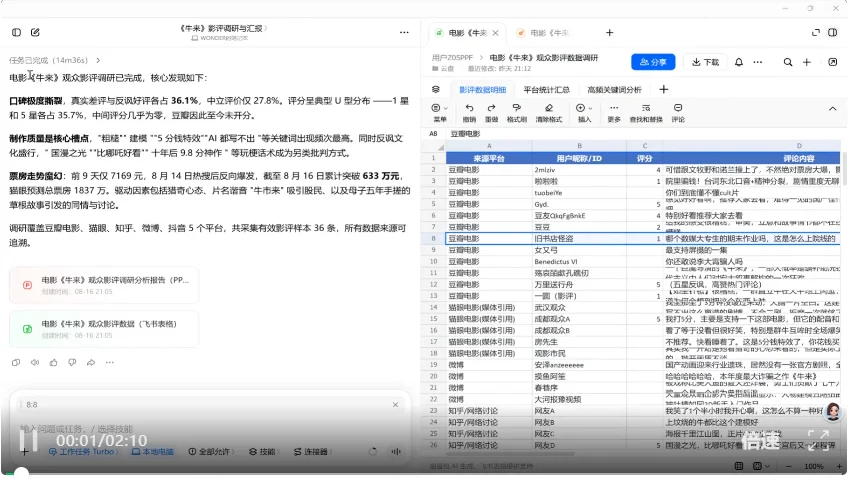This screenshot has width=848, height=479.
Task: Open the chat header three-dot menu
Action: [x=404, y=32]
